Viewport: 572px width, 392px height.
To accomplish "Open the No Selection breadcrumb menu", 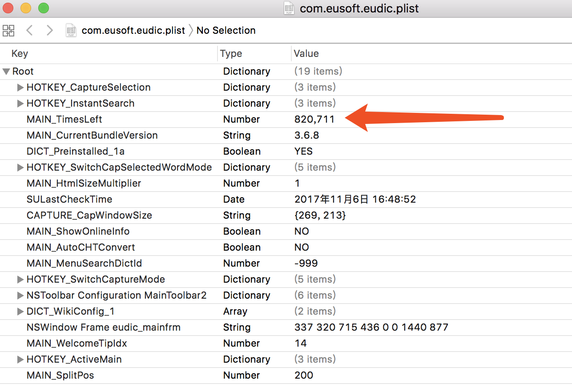I will 226,31.
